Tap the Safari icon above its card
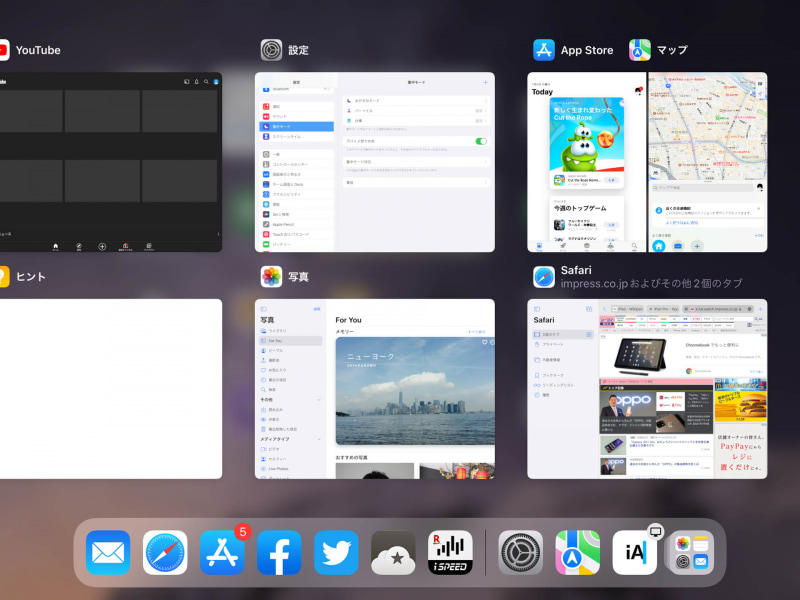 pyautogui.click(x=544, y=277)
